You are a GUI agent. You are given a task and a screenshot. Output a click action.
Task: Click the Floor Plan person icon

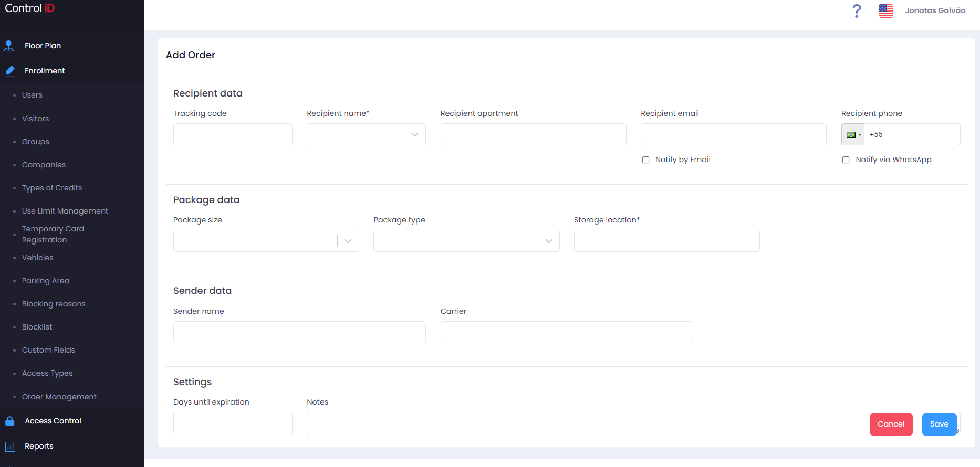[x=9, y=46]
